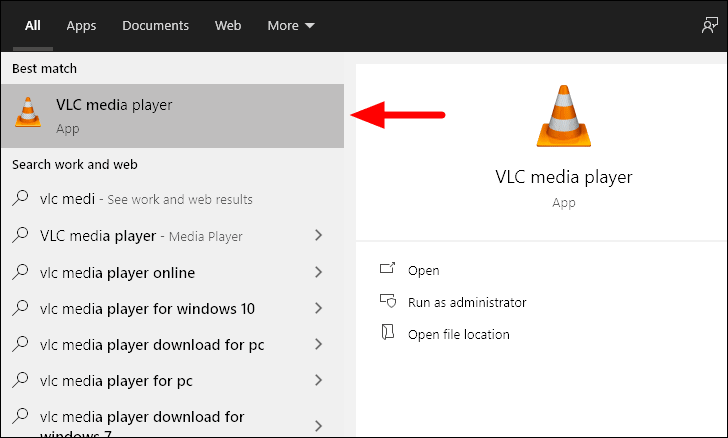This screenshot has width=728, height=438.
Task: Expand the 'vlc media player for windows 10' chevron
Action: [318, 308]
